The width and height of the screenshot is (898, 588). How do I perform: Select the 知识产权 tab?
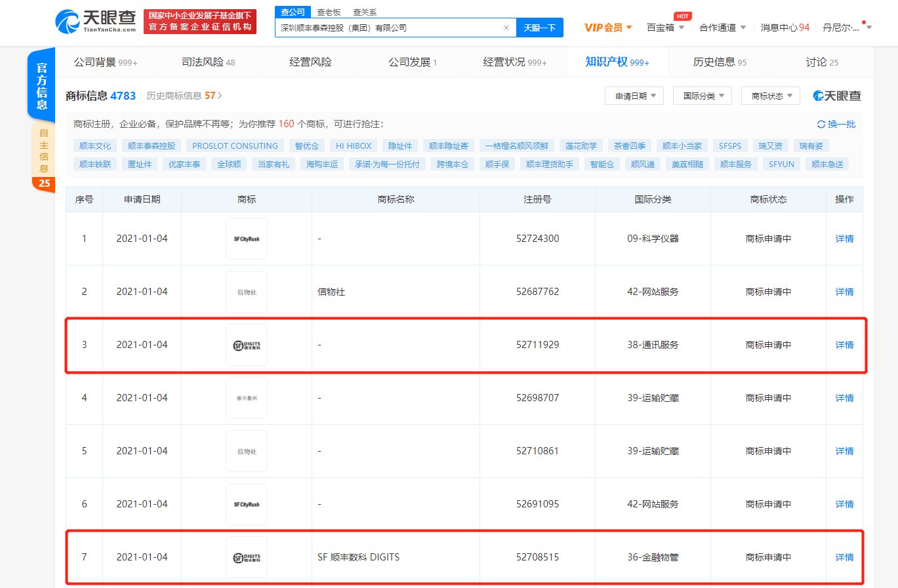point(617,62)
